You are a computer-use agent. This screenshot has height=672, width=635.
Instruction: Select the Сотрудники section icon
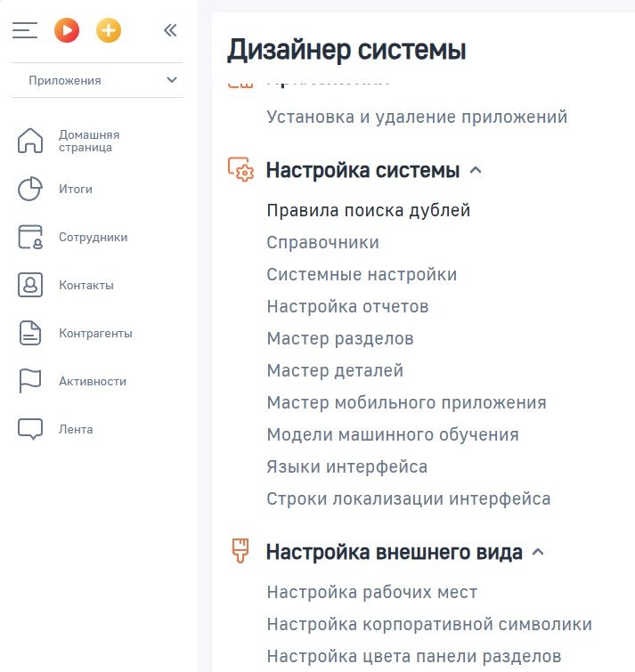(30, 238)
